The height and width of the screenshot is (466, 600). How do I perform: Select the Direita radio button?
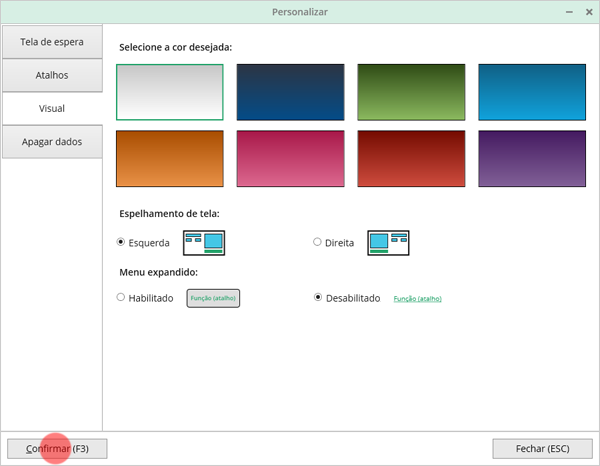coord(317,242)
